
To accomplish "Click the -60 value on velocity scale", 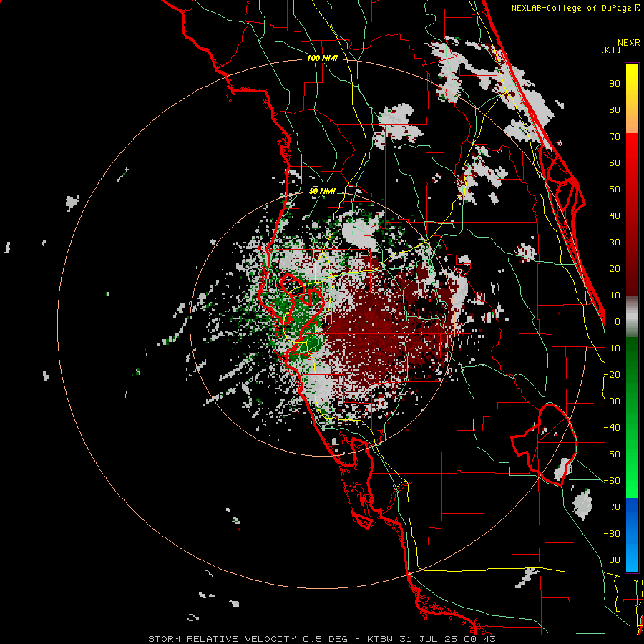I will (x=612, y=481).
